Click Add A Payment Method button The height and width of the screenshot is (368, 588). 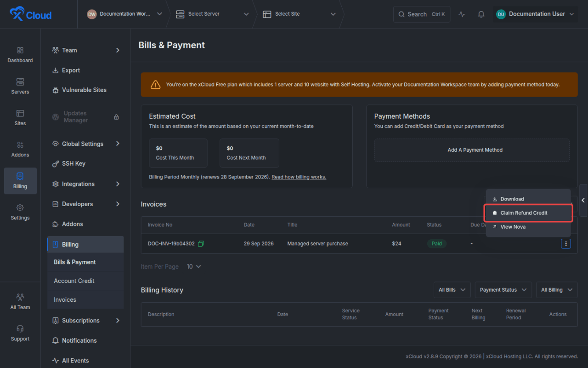tap(472, 150)
